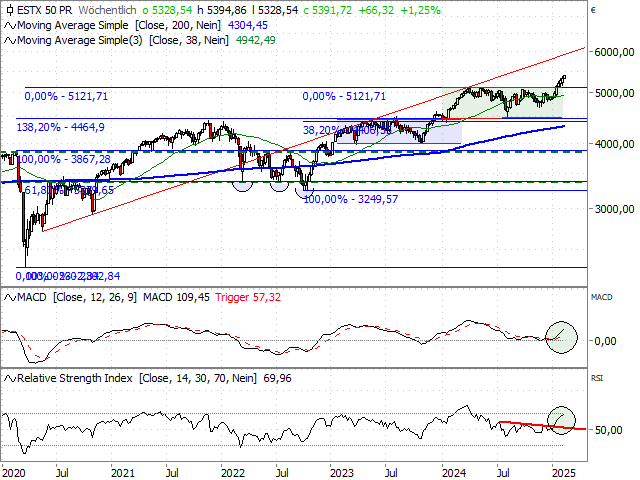
Task: Click the high value 5394,86
Action: (222, 10)
